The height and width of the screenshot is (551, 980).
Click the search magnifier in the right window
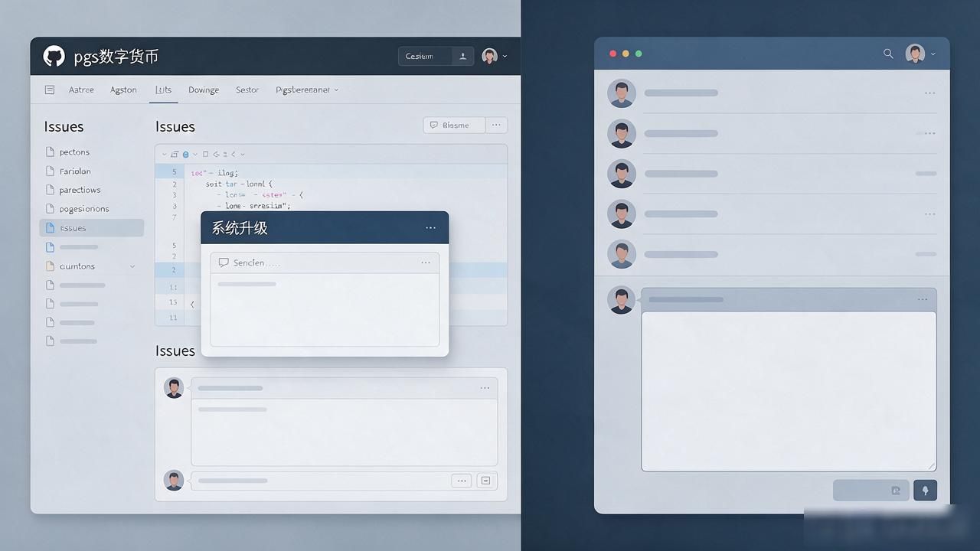[888, 54]
